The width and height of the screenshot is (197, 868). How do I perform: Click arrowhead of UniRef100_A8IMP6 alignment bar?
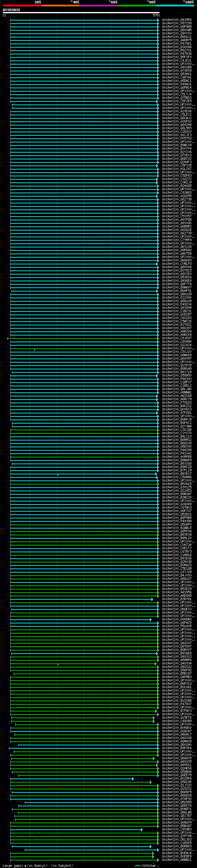pyautogui.click(x=158, y=20)
